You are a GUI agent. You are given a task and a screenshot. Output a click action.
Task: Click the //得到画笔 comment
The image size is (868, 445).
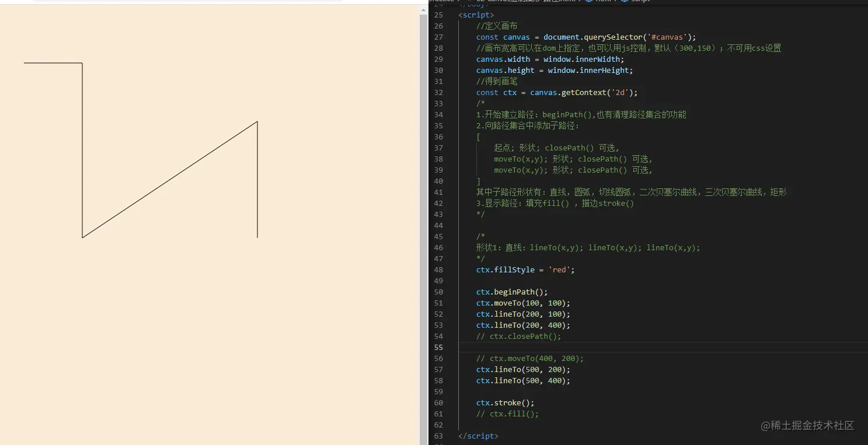(497, 81)
